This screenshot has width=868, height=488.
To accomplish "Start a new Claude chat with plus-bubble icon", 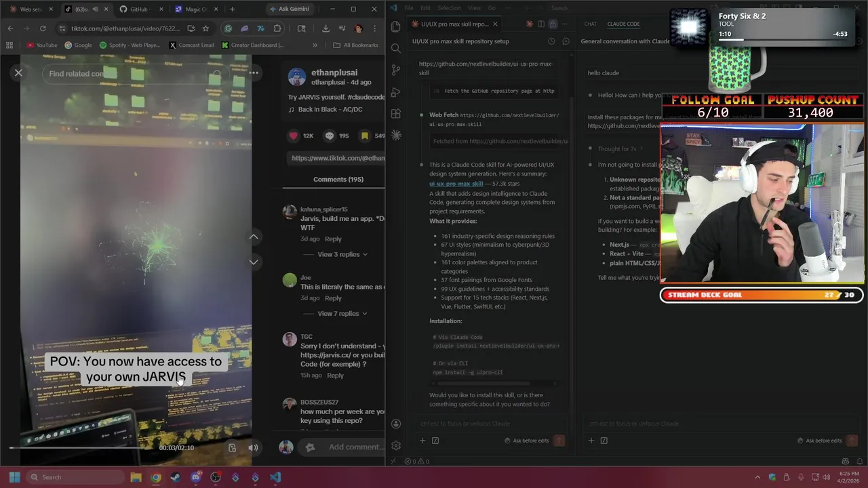I will click(x=564, y=41).
